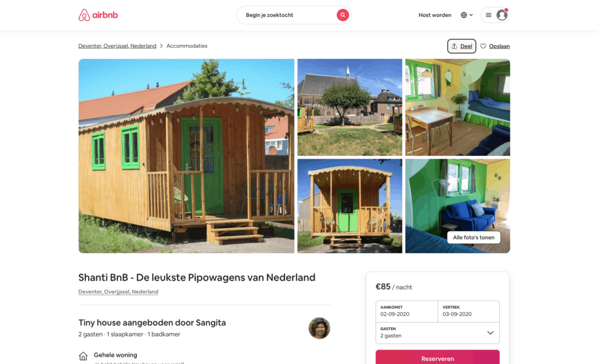Click the chevron next to the globe
The image size is (598, 364).
click(471, 15)
